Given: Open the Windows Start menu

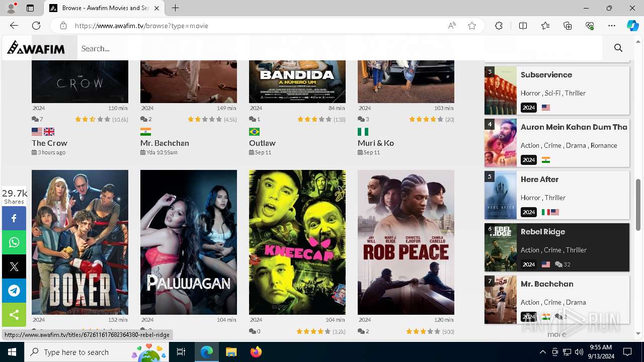Looking at the screenshot, I should coord(12,352).
